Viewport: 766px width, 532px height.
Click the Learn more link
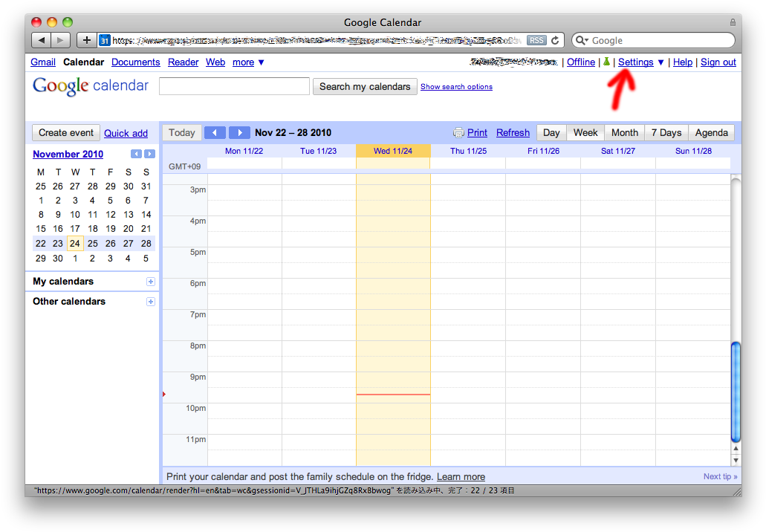coord(461,476)
